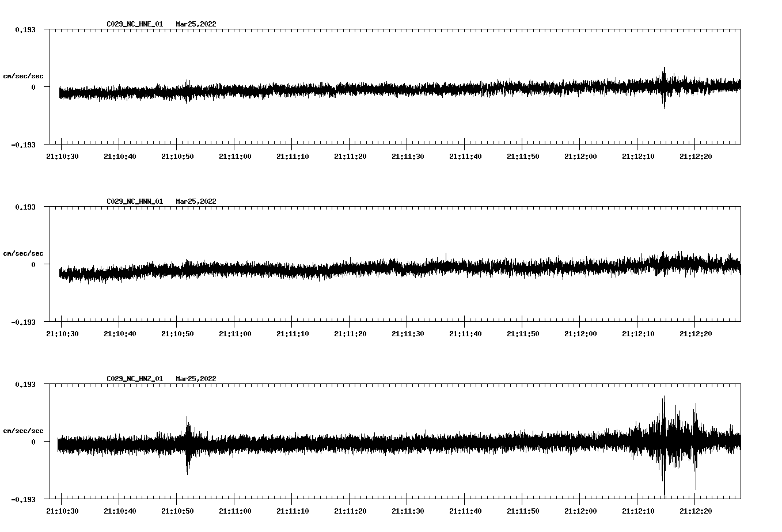Select the 21:11:30 time label on the HNE plot
782x532 pixels.
coord(408,157)
